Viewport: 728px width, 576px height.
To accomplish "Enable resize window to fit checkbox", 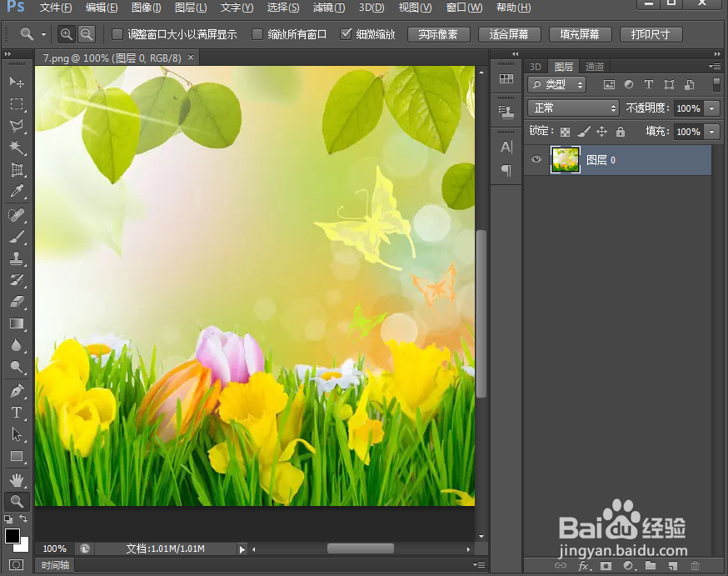I will [x=117, y=34].
